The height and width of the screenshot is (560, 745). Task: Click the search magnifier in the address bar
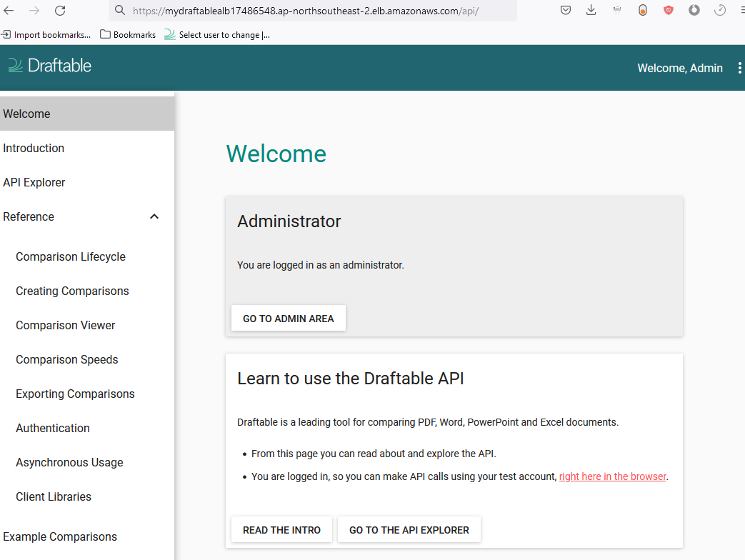[120, 11]
